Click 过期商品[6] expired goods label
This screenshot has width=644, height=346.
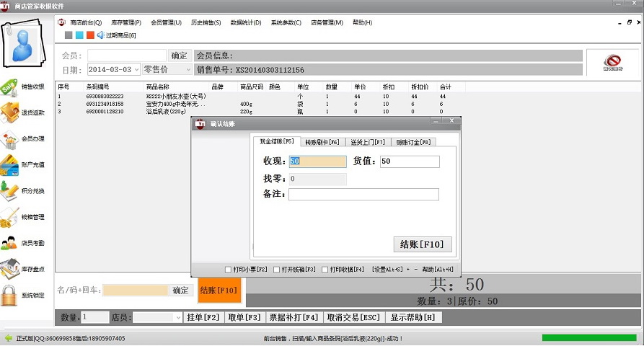coord(120,36)
